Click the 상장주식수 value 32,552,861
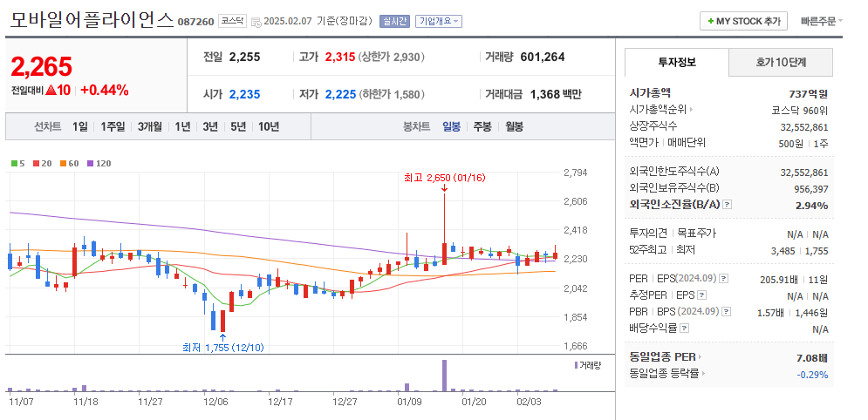The width and height of the screenshot is (868, 420). coord(804,127)
